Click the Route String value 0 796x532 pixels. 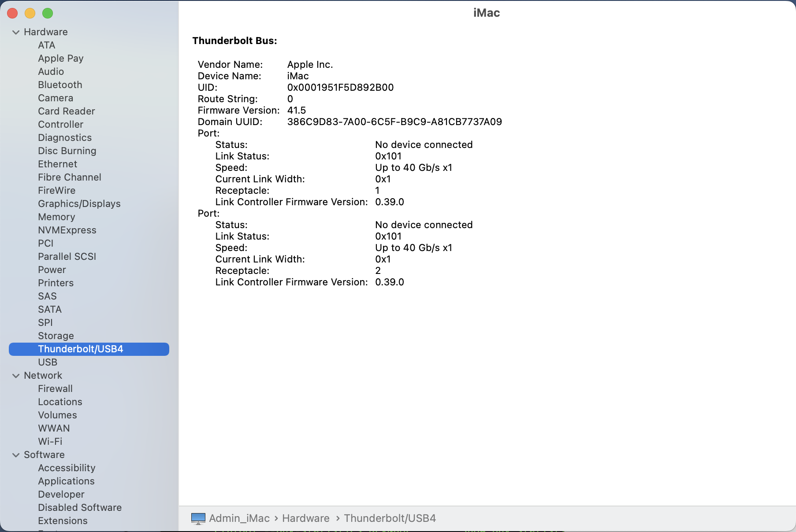pos(290,99)
